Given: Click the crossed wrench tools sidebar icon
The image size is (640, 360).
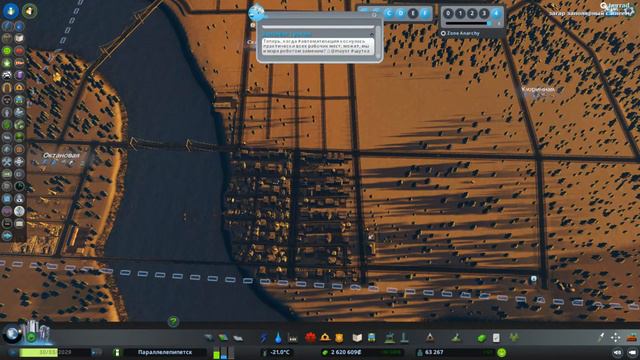Looking at the screenshot, I should click(7, 162).
